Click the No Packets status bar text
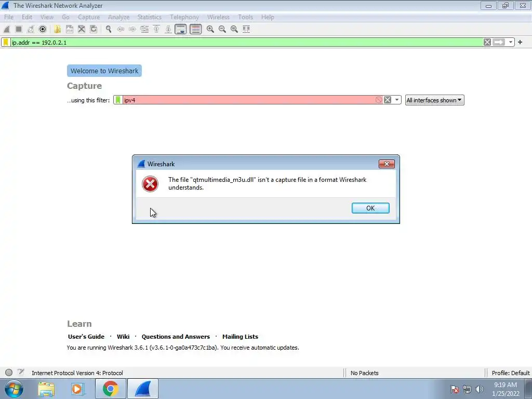532x399 pixels. tap(364, 373)
